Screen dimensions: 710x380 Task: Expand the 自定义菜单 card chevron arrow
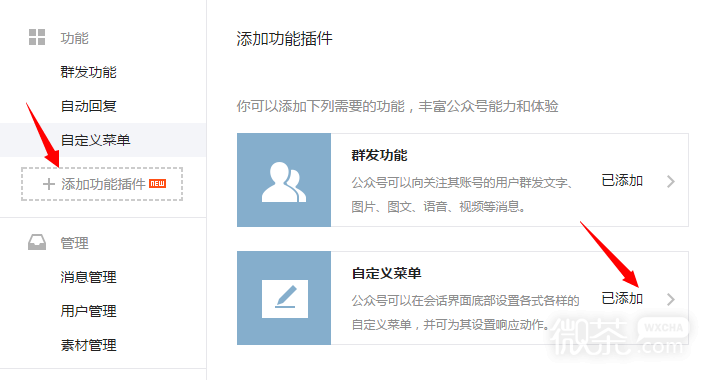[671, 299]
